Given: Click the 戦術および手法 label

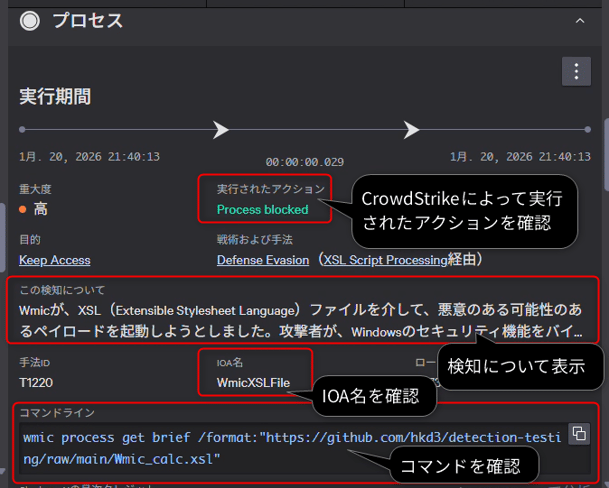Looking at the screenshot, I should (255, 240).
